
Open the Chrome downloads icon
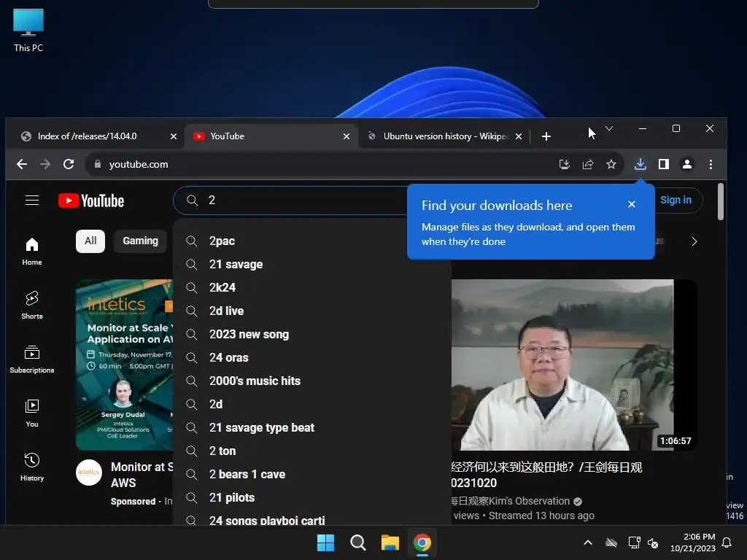tap(640, 164)
